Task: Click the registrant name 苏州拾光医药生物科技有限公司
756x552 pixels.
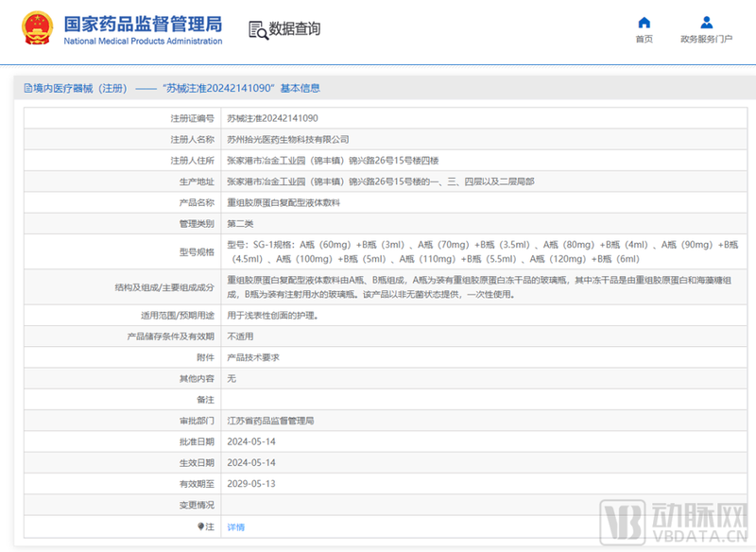Action: [288, 139]
